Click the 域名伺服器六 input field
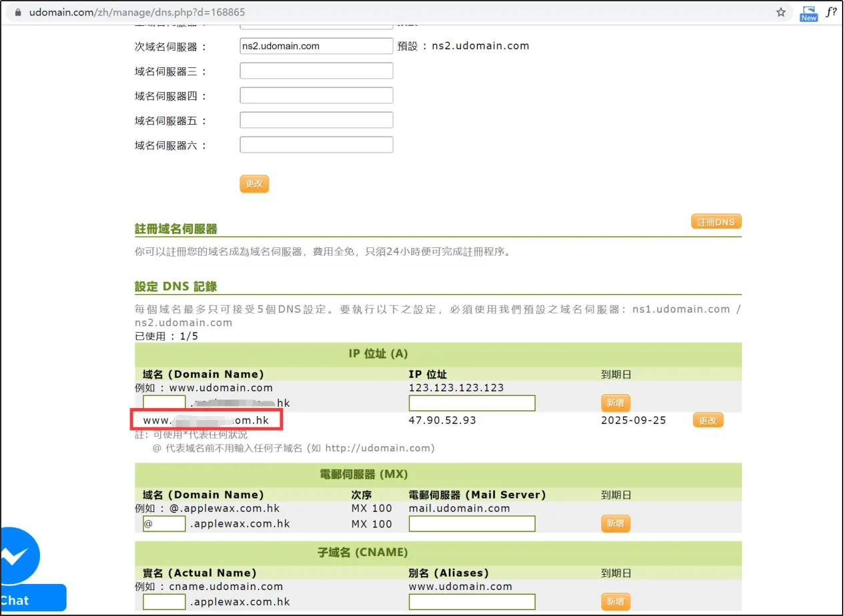844x616 pixels. coord(316,145)
